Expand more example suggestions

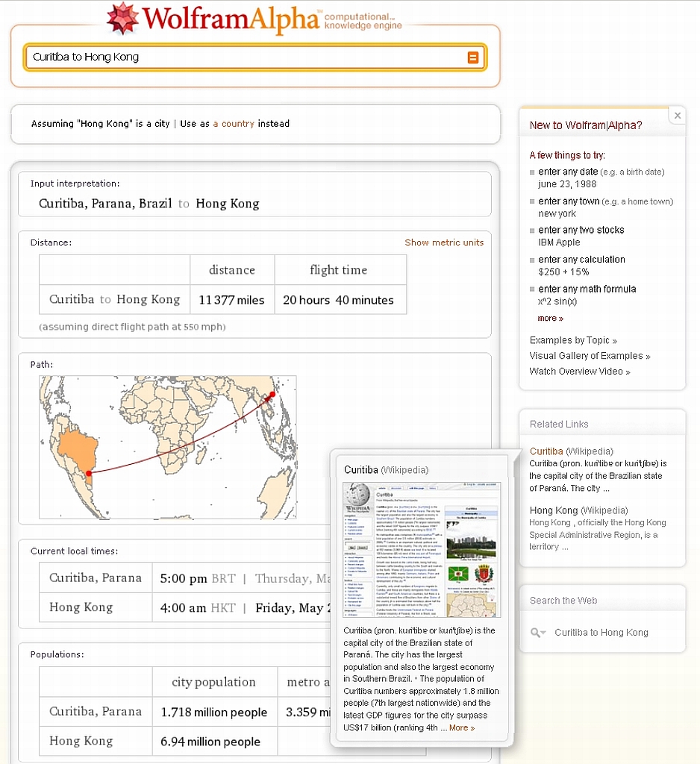(x=550, y=319)
